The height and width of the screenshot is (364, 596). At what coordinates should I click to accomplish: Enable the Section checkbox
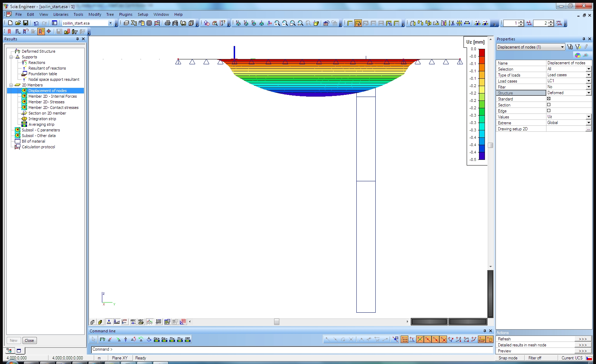coord(549,105)
